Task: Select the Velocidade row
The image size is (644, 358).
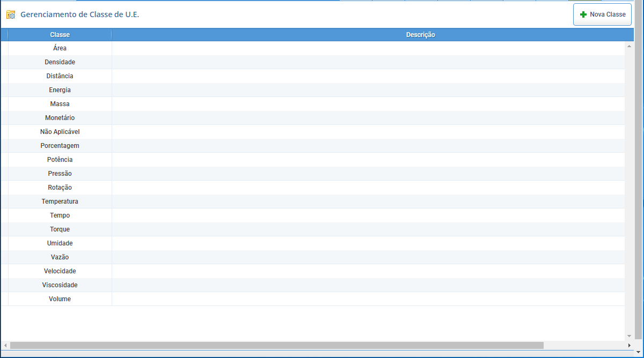Action: [313, 271]
